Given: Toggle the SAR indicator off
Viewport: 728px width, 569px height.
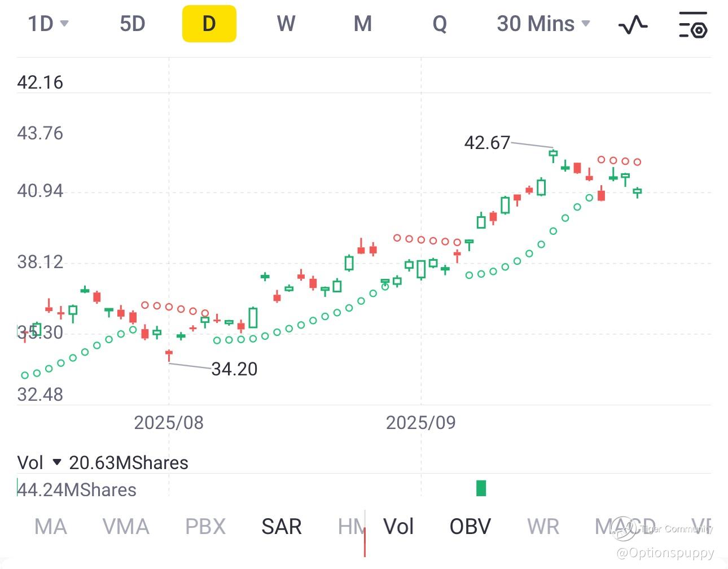Looking at the screenshot, I should [x=282, y=527].
